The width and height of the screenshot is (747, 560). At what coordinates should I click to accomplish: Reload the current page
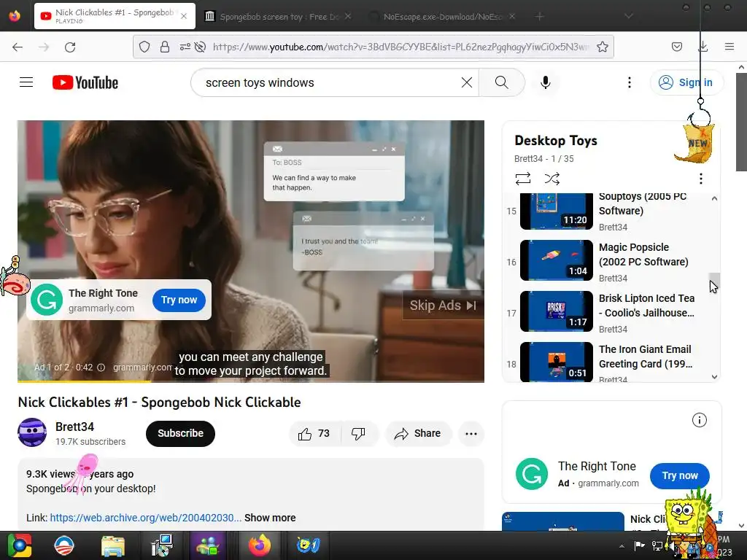(x=70, y=47)
